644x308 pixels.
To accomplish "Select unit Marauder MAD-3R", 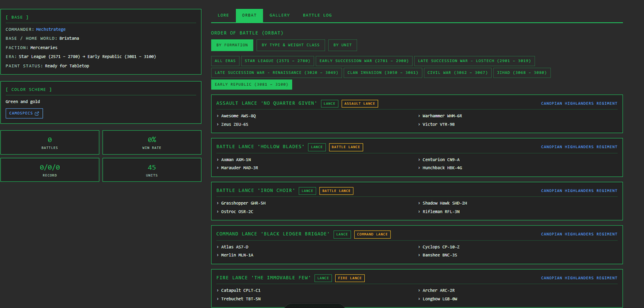I will [x=238, y=168].
